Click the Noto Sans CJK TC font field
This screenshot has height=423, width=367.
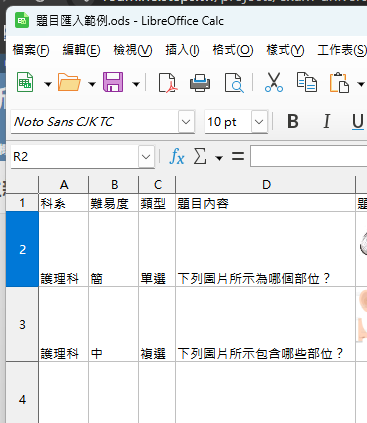95,122
